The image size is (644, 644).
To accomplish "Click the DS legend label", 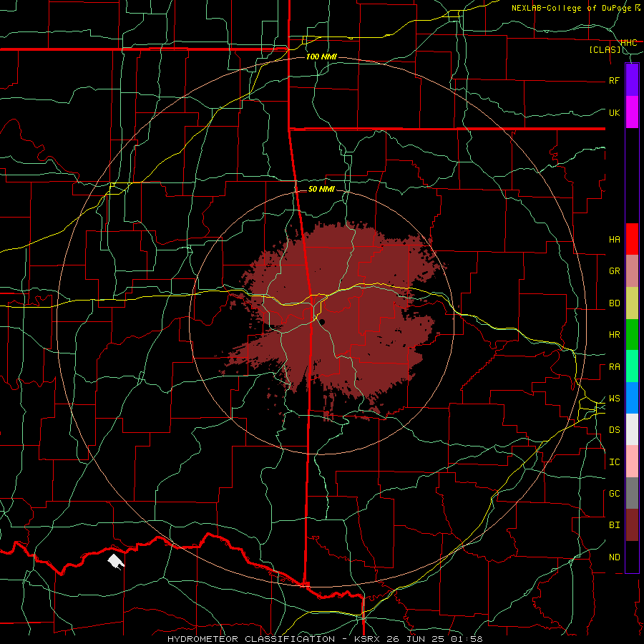I will 614,430.
